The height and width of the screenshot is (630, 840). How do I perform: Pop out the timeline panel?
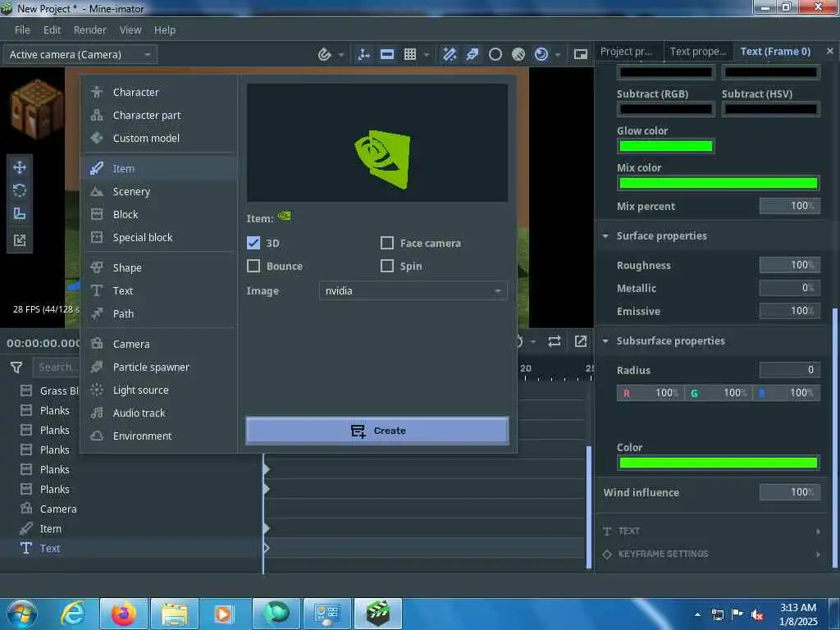[581, 341]
